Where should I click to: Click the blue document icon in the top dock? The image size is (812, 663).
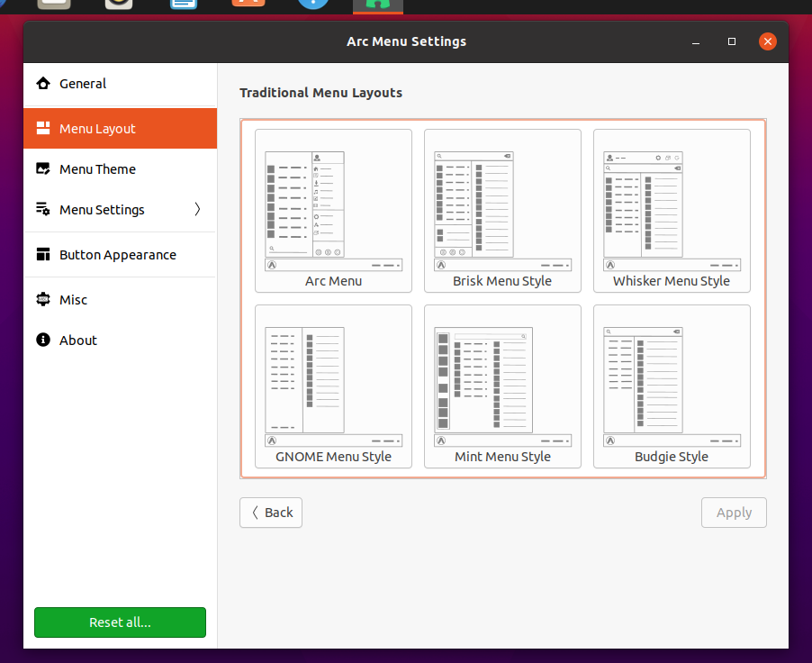point(184,5)
